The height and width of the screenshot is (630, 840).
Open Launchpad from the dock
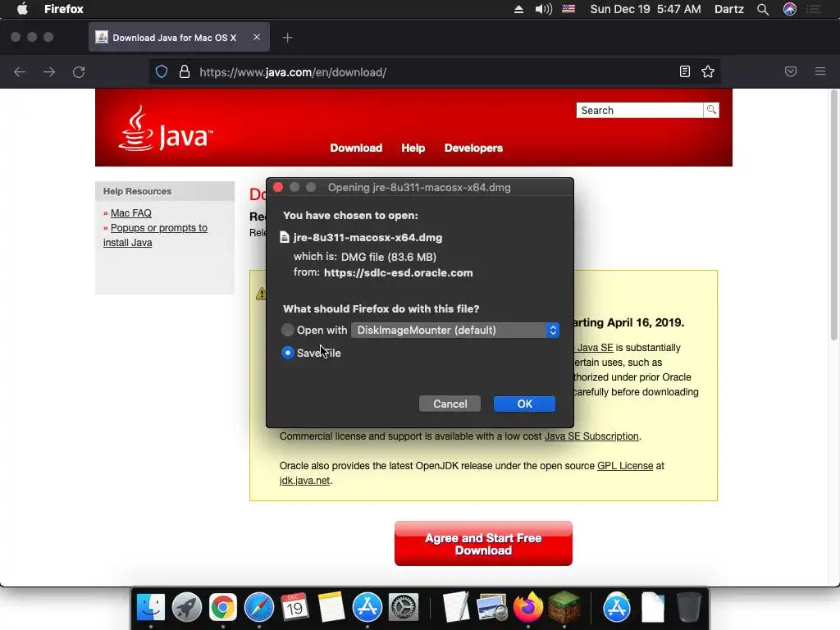pos(186,608)
